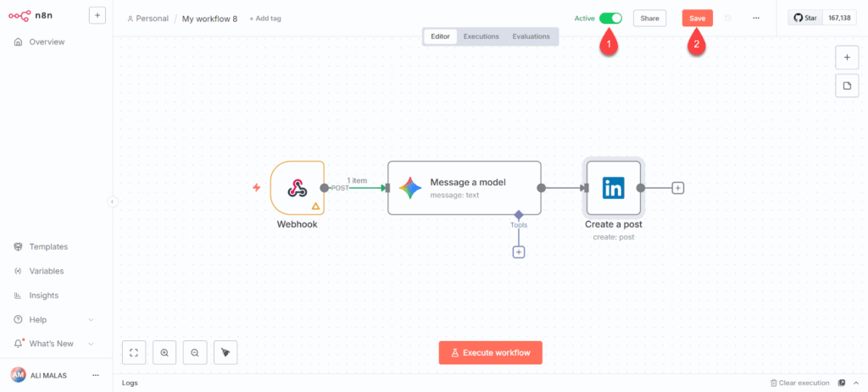
Task: Add a sticky note to canvas
Action: 847,86
